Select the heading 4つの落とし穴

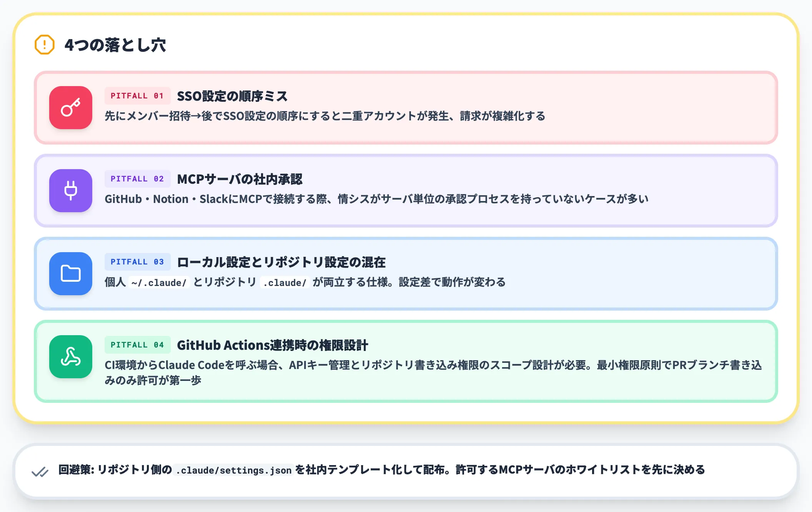(115, 45)
